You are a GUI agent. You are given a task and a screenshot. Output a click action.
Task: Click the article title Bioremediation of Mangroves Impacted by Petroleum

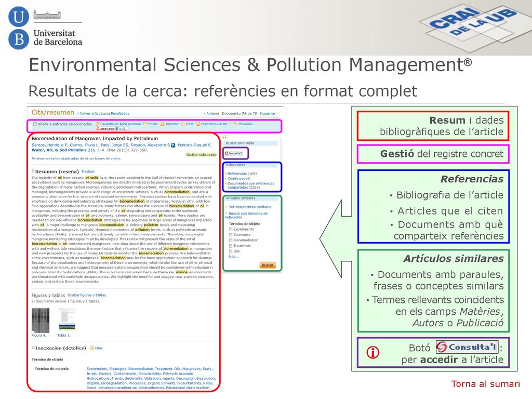[x=95, y=138]
